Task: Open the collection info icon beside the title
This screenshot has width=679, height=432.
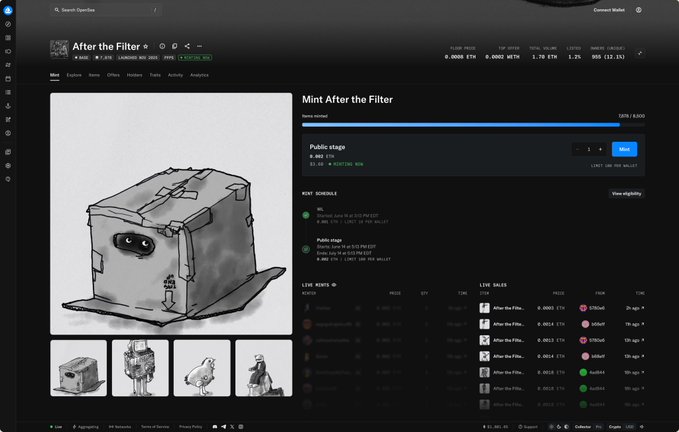Action: coord(162,46)
